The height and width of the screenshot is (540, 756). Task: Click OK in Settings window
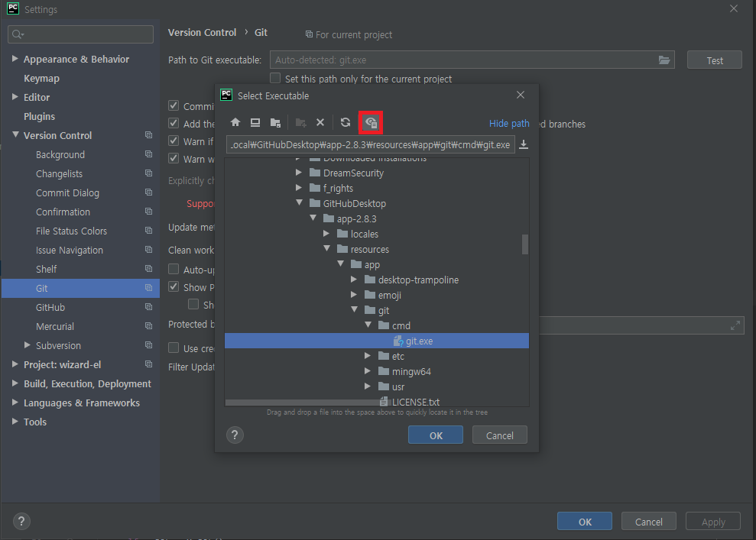click(585, 521)
